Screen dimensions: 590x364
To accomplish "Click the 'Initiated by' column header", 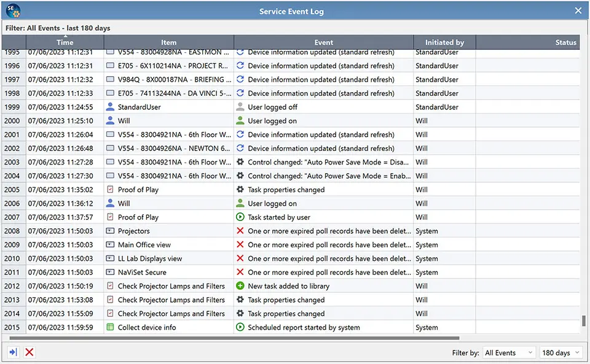I will [x=444, y=42].
